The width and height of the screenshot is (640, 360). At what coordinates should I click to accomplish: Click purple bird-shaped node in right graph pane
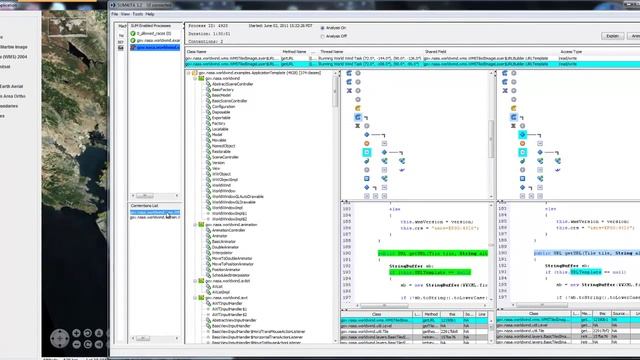click(x=558, y=170)
